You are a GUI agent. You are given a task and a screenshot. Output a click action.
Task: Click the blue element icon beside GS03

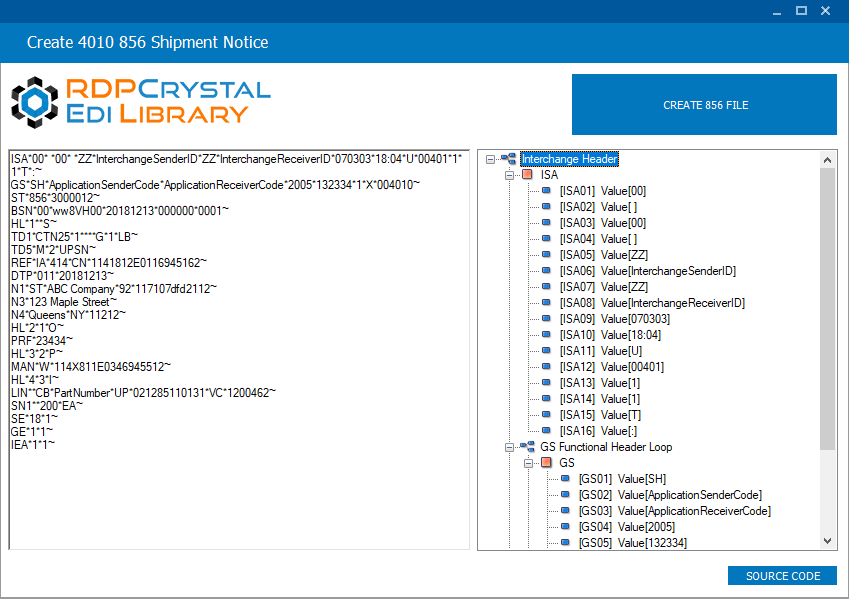point(565,511)
